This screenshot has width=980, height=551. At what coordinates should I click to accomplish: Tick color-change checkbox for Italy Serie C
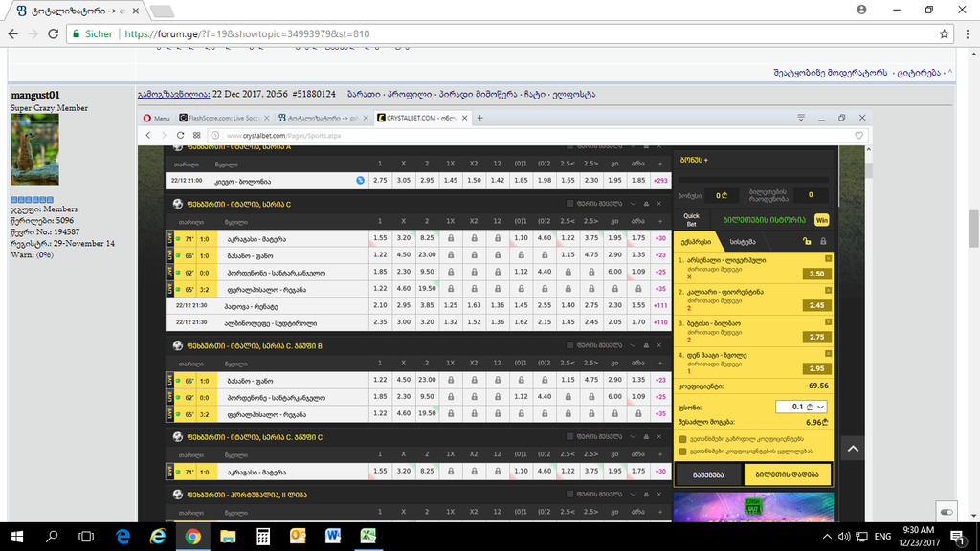pyautogui.click(x=569, y=204)
